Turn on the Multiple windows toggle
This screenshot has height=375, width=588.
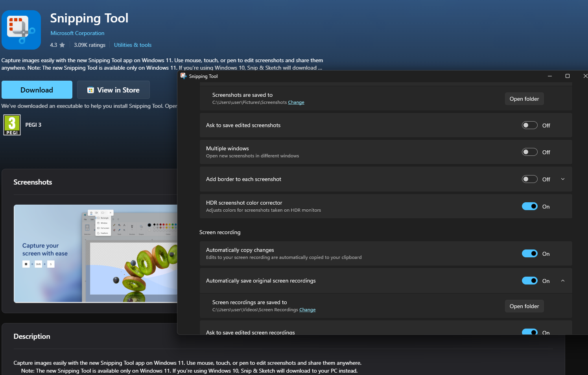529,152
